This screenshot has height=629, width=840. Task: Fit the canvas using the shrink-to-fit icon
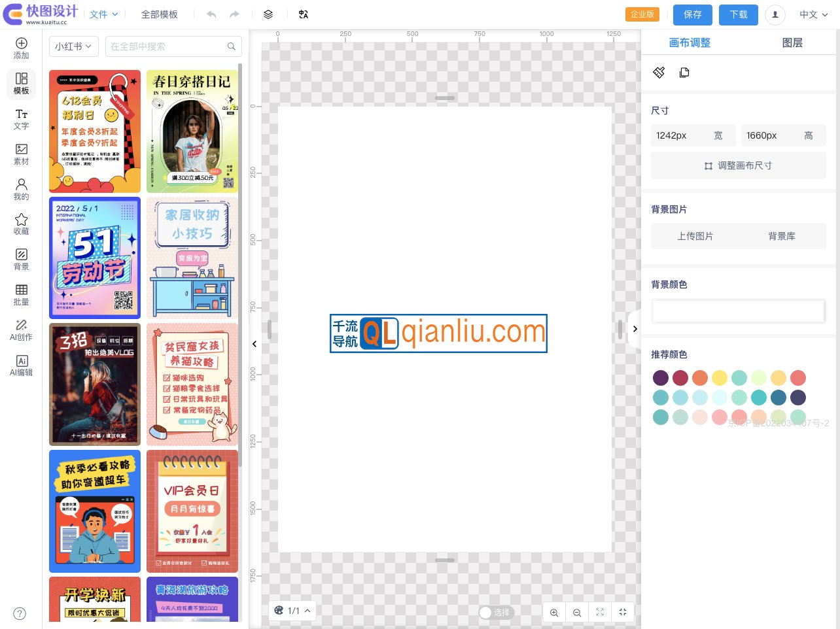623,612
